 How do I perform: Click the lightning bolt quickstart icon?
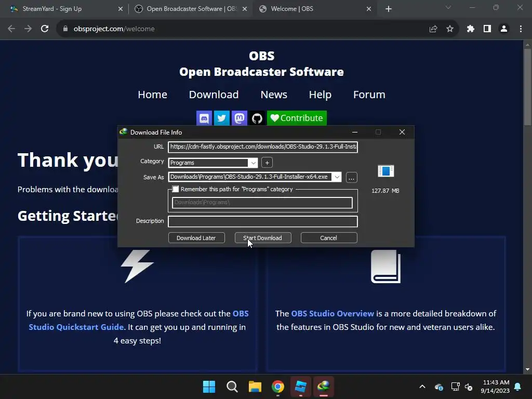pyautogui.click(x=137, y=267)
